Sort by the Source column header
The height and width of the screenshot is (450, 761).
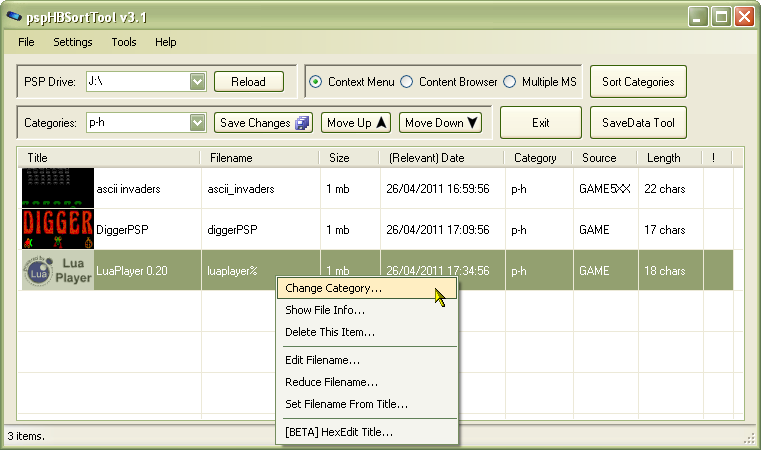(x=605, y=158)
